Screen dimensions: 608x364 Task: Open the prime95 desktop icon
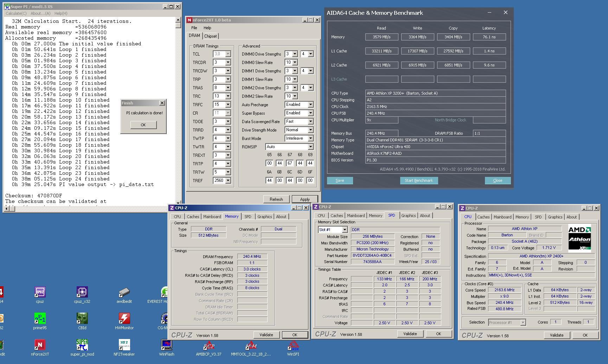(x=40, y=319)
